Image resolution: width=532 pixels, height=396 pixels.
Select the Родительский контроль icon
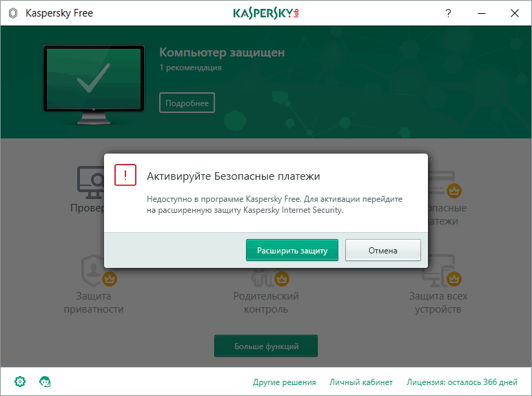[269, 277]
